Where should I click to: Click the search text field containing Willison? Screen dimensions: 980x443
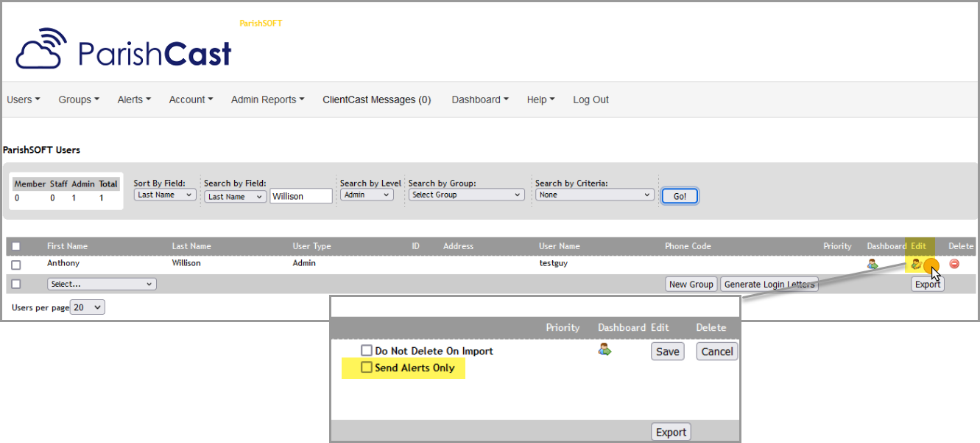(302, 197)
